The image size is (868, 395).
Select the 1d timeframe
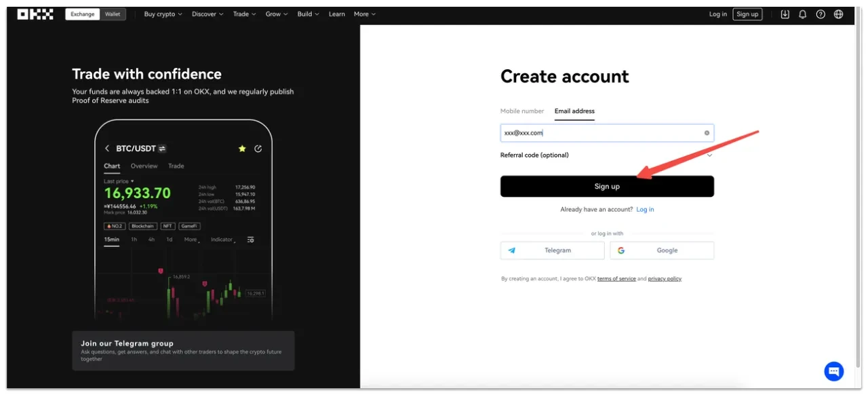169,240
